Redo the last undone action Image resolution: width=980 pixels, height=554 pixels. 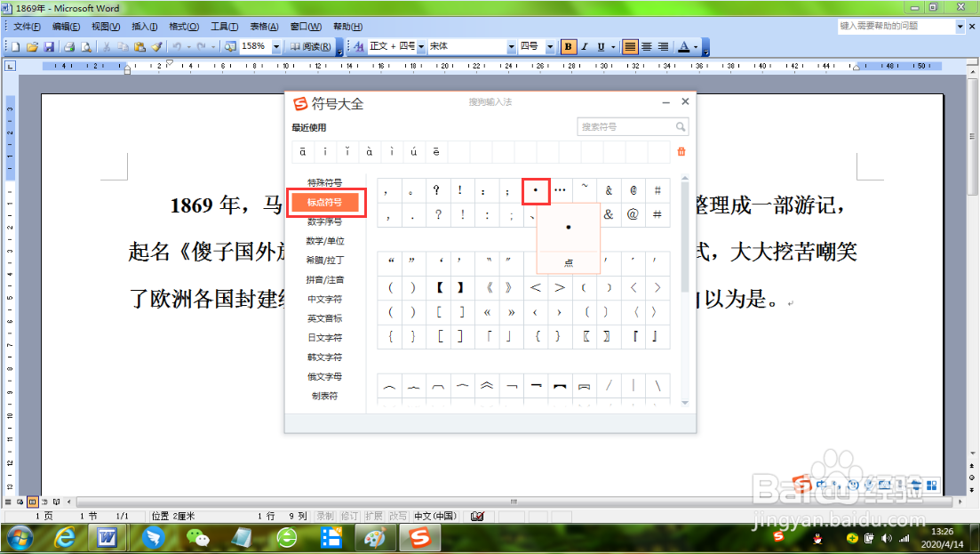[x=202, y=47]
